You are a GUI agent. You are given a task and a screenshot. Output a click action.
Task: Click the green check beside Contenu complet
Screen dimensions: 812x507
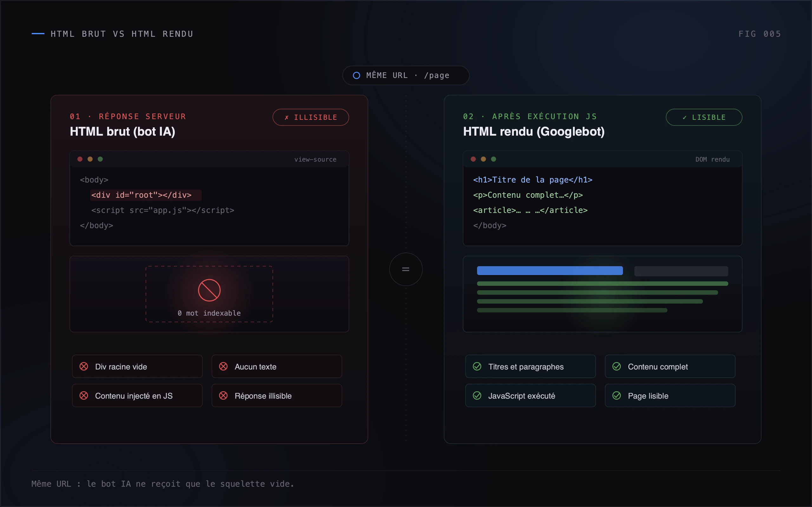click(x=616, y=367)
